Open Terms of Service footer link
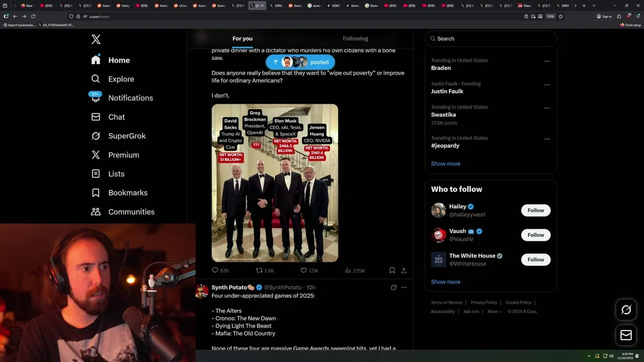This screenshot has height=362, width=644. (x=446, y=303)
